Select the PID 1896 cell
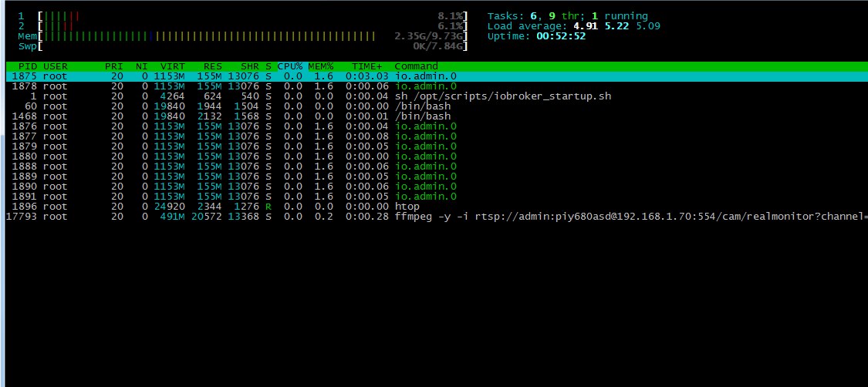The width and height of the screenshot is (868, 387). 25,206
